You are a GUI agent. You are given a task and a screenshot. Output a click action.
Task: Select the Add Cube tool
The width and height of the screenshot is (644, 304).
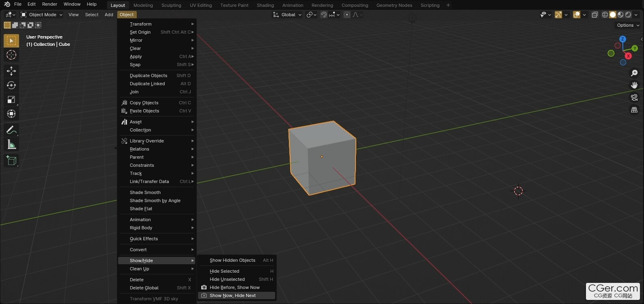point(11,161)
